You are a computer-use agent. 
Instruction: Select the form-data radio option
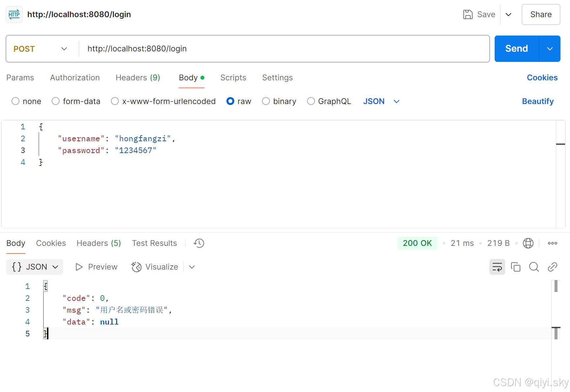[x=56, y=101]
